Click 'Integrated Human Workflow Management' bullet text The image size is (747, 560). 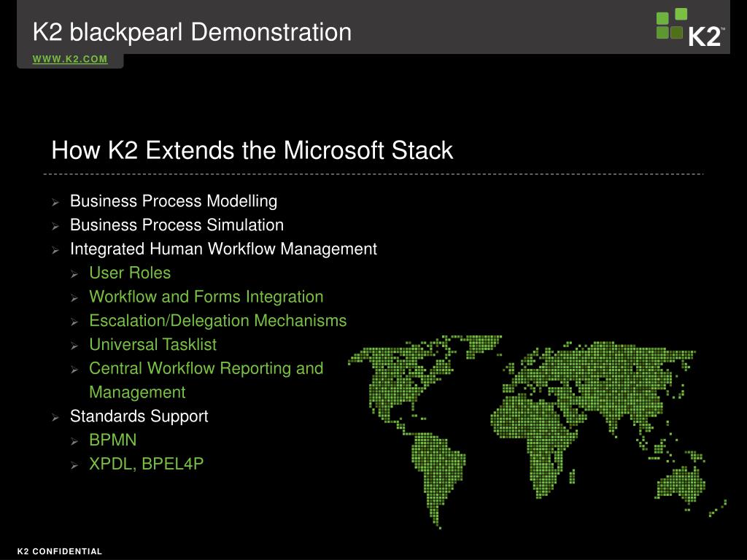pyautogui.click(x=223, y=249)
